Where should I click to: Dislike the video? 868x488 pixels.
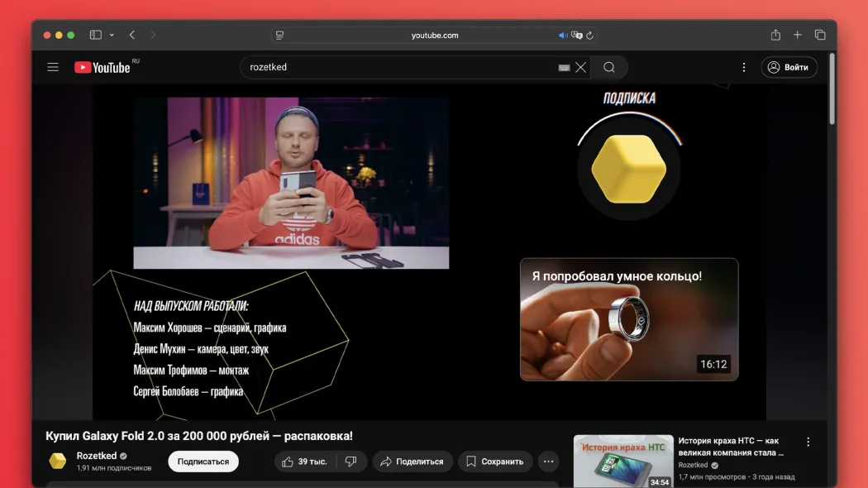(351, 462)
